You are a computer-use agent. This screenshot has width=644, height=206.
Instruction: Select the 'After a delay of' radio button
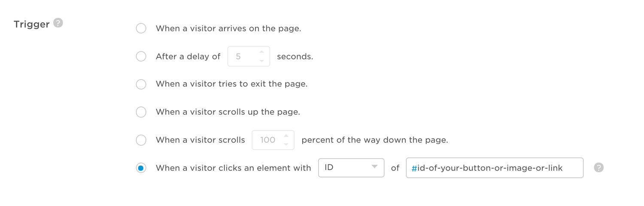(x=141, y=56)
